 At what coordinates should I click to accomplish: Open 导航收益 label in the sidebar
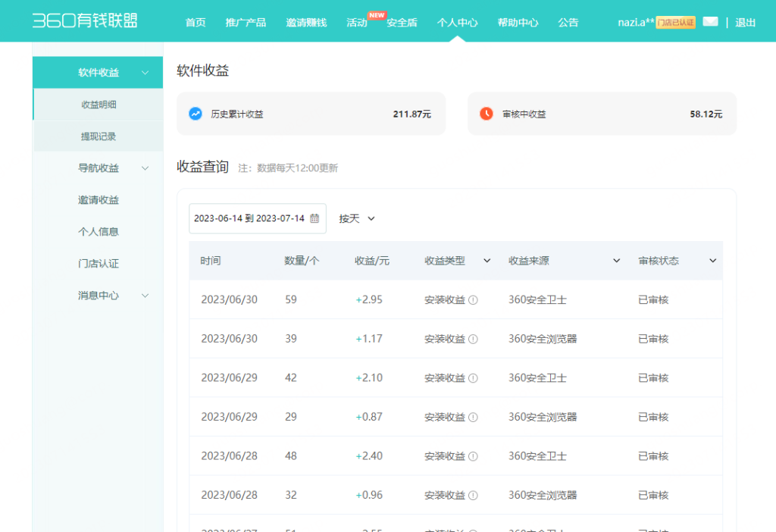(99, 168)
